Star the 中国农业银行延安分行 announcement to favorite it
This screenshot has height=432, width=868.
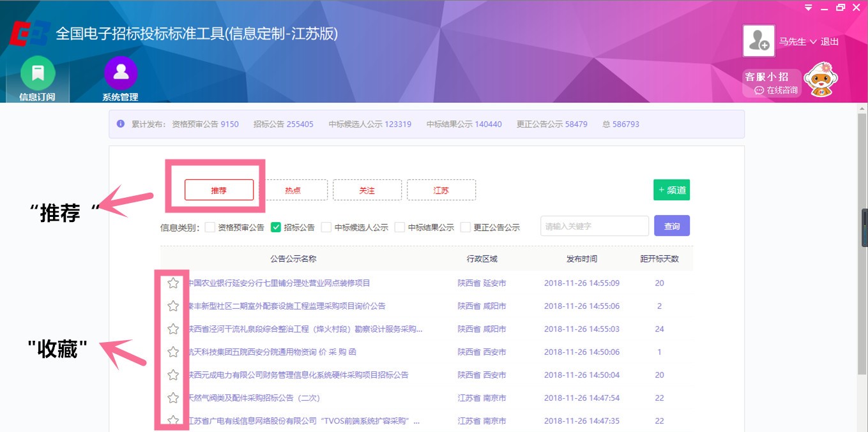pyautogui.click(x=172, y=283)
